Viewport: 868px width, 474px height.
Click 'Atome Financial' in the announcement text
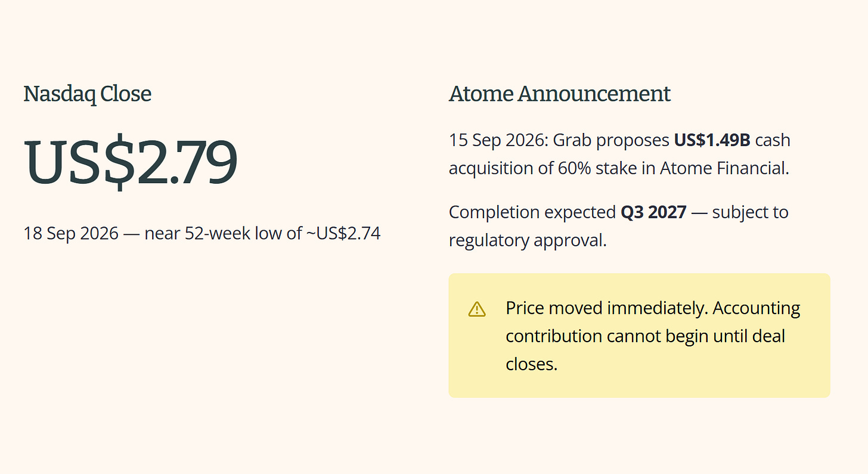pyautogui.click(x=724, y=168)
